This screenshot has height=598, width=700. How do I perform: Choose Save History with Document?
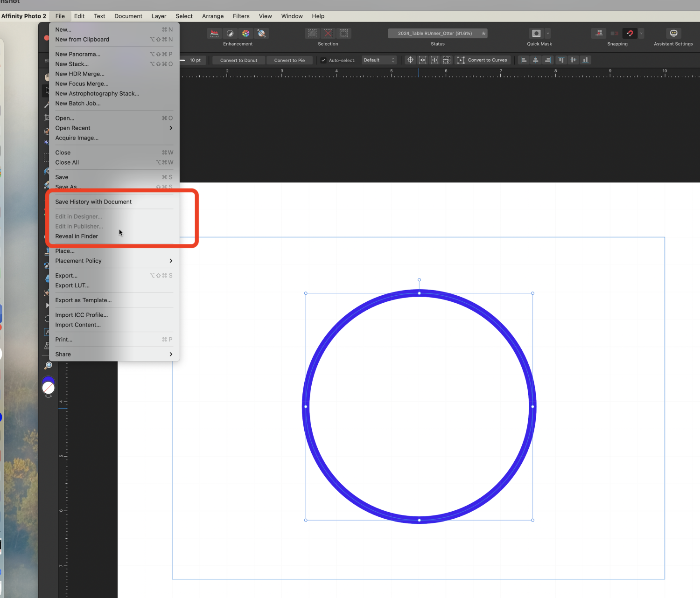(93, 202)
